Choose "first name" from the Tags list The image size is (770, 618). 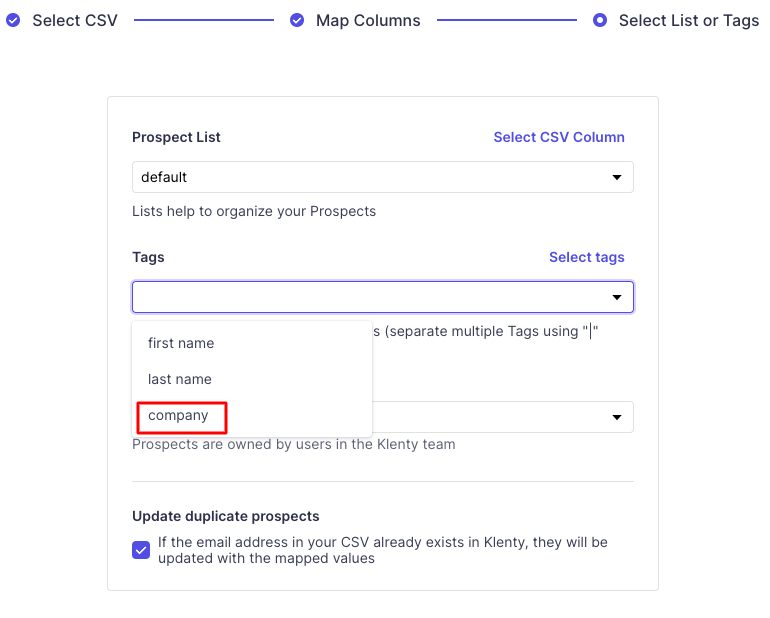[x=181, y=343]
